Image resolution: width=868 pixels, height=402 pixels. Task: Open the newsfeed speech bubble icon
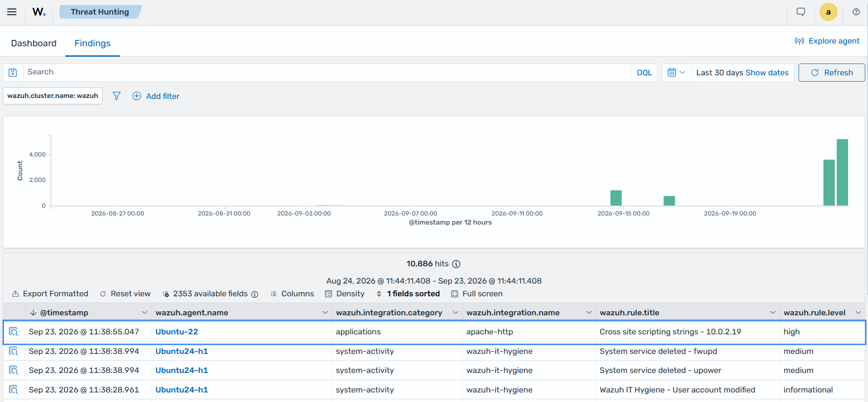pyautogui.click(x=801, y=12)
